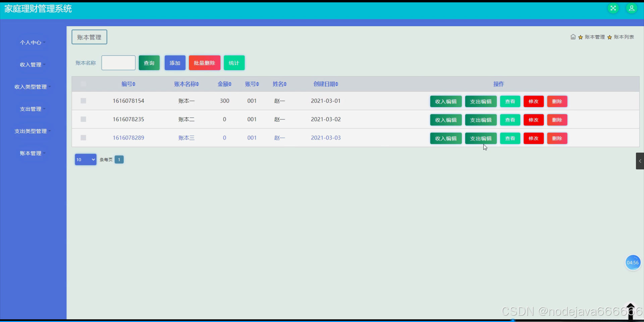Image resolution: width=644 pixels, height=322 pixels.
Task: Open the 10 items per page dropdown
Action: pyautogui.click(x=86, y=160)
